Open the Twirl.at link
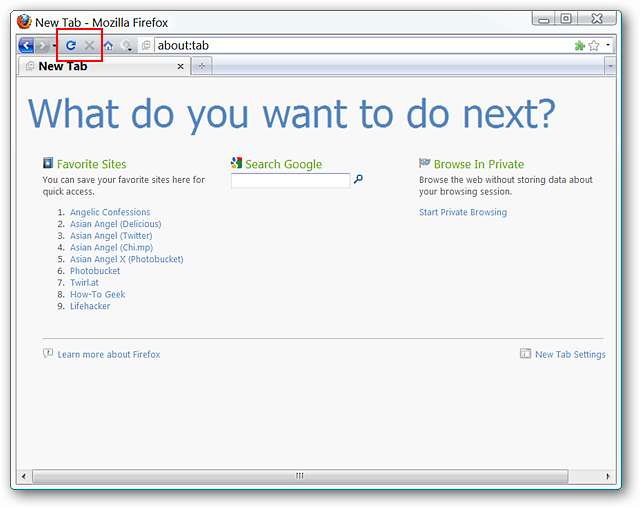Screen dimensions: 640x508 (x=84, y=282)
